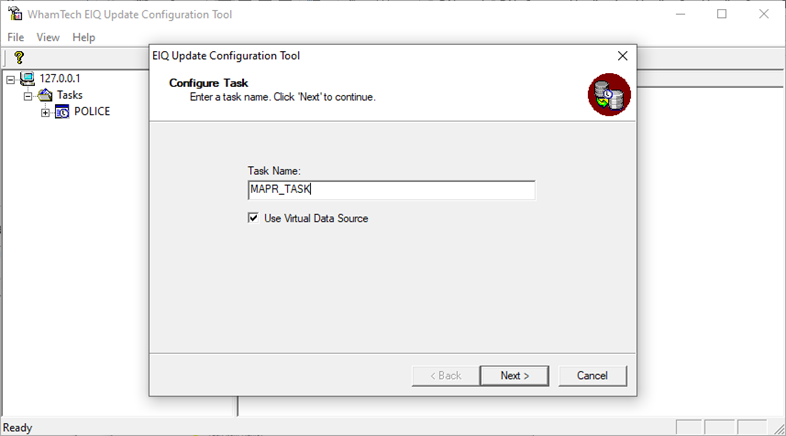Image resolution: width=786 pixels, height=436 pixels.
Task: Select the 127.0.0.1 server computer icon
Action: [27, 79]
